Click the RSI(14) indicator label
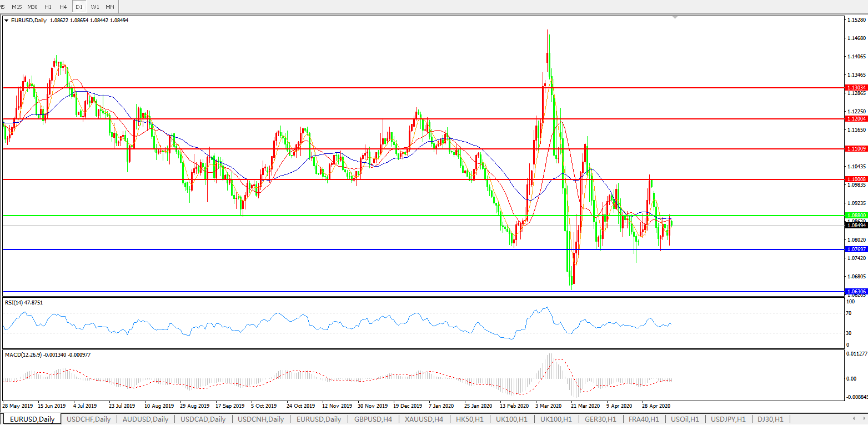Image resolution: width=868 pixels, height=425 pixels. [x=24, y=303]
